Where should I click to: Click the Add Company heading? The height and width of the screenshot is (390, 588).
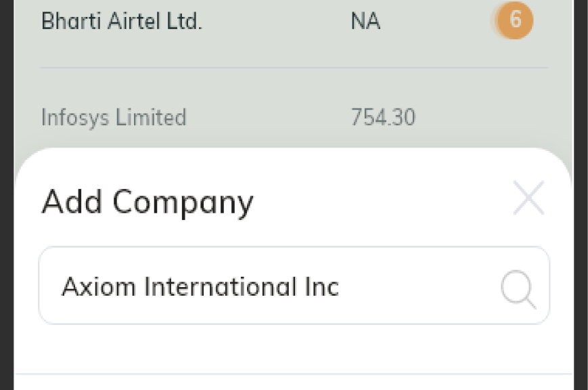[x=148, y=202]
